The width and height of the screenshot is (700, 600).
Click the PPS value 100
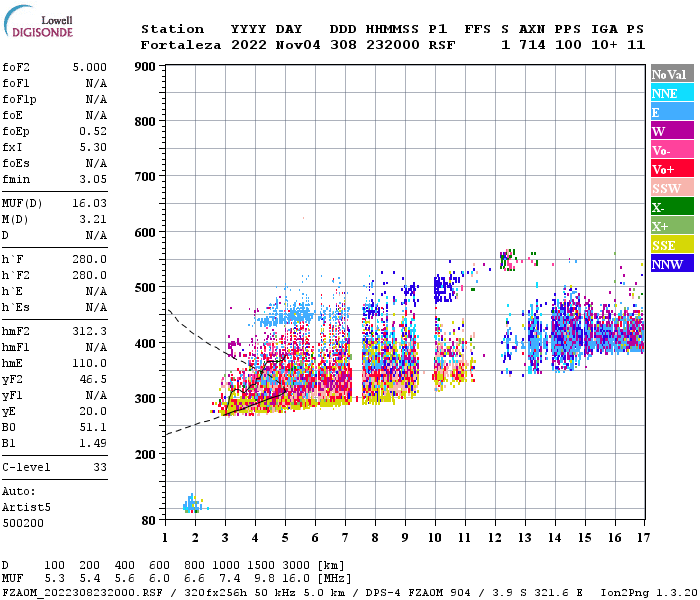[568, 45]
